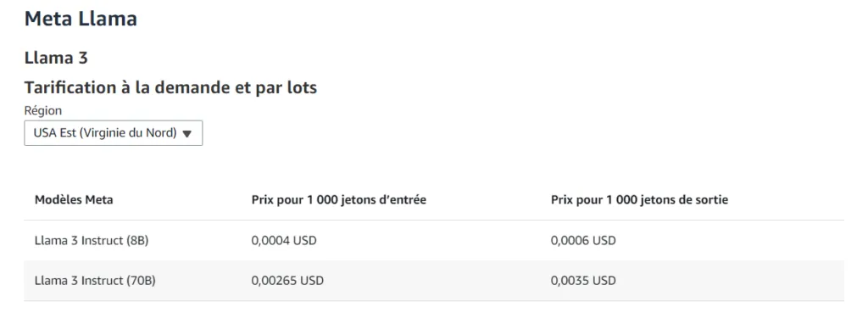Select the Llama 3 Instruct (8B) row name
Screen dimensions: 868x313
92,240
